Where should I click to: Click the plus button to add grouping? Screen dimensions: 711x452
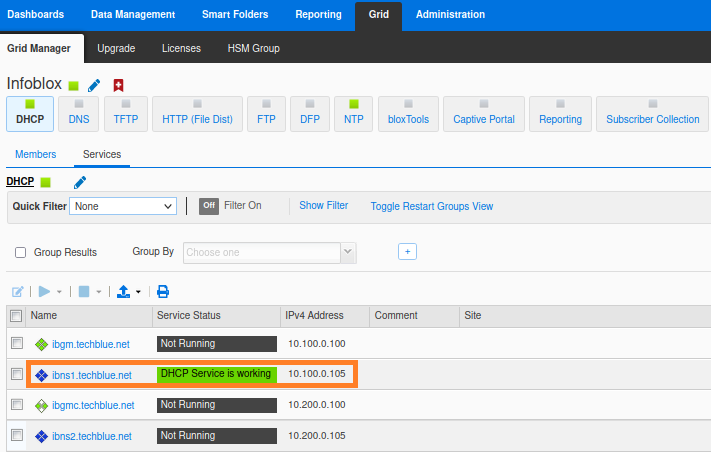point(407,252)
